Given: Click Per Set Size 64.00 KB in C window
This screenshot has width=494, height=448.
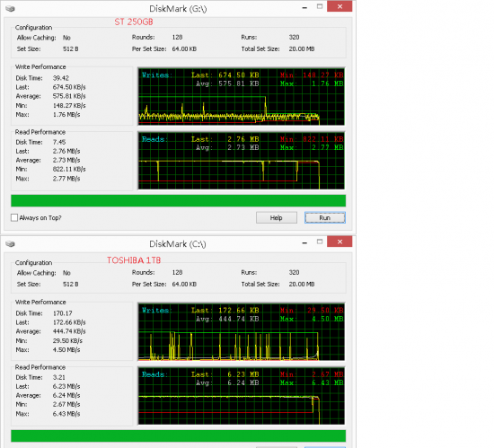Looking at the screenshot, I should (x=184, y=284).
